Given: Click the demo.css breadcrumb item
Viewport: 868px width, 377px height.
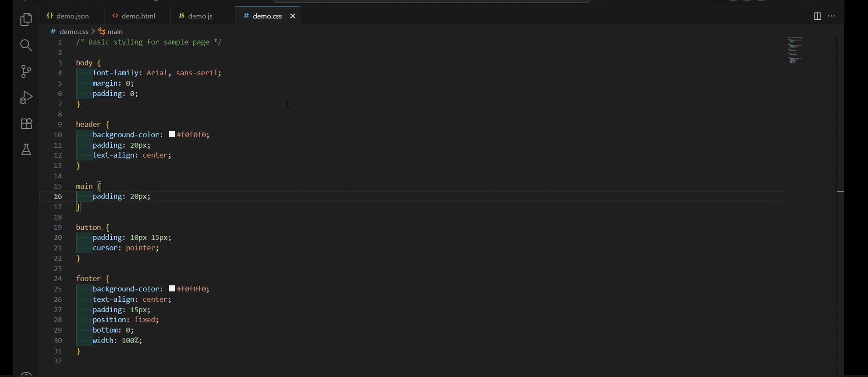Looking at the screenshot, I should tap(69, 32).
